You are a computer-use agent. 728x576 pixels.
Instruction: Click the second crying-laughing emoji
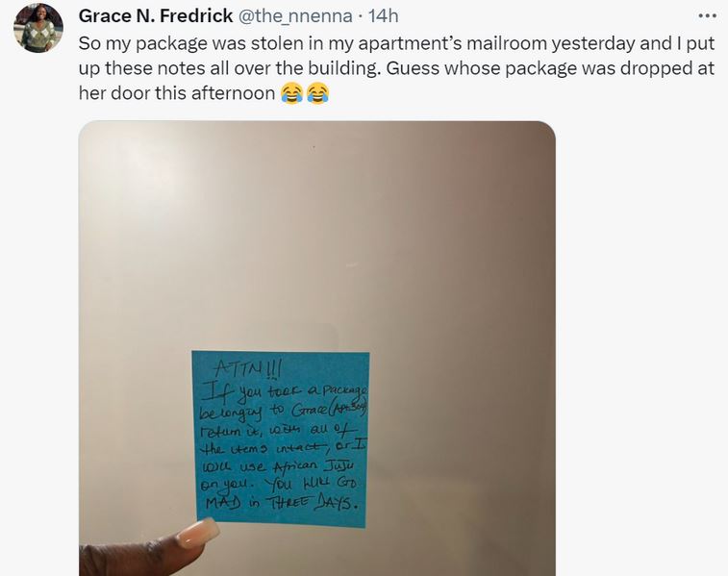coord(317,93)
